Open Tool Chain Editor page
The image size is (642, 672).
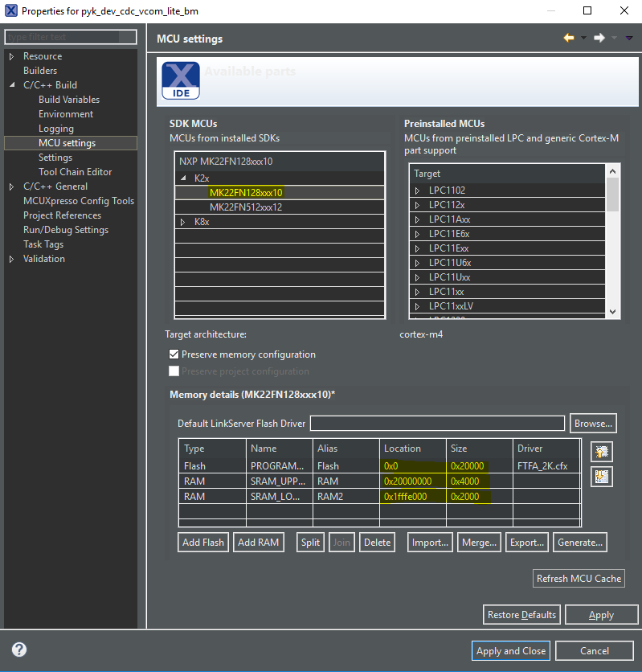(75, 172)
